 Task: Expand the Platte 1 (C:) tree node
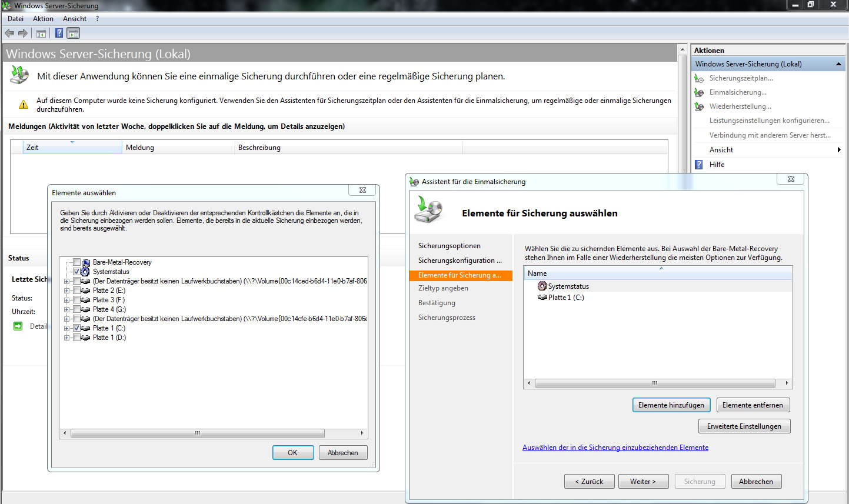click(x=66, y=328)
